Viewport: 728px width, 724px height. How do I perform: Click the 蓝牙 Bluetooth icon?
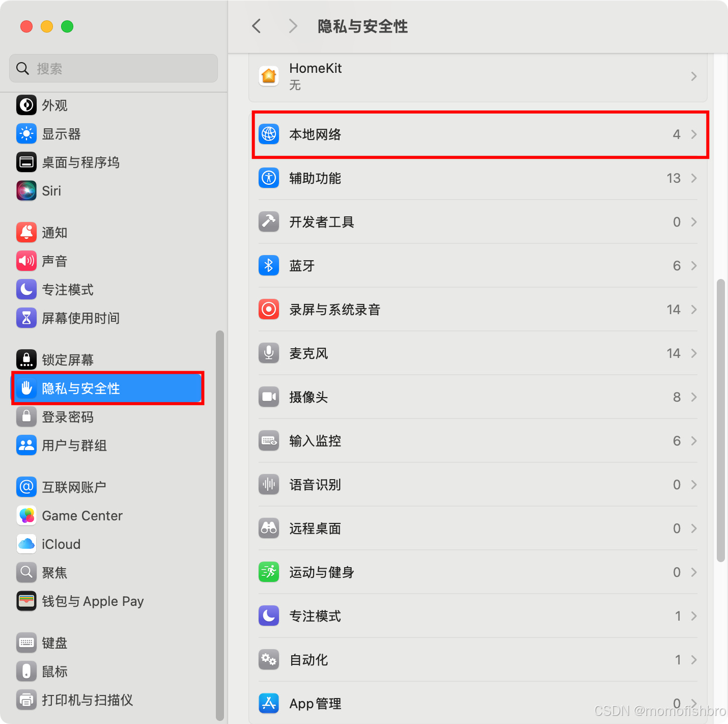point(269,266)
